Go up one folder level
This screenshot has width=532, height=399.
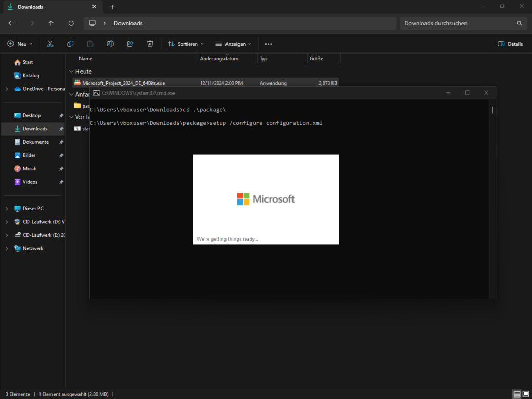51,23
